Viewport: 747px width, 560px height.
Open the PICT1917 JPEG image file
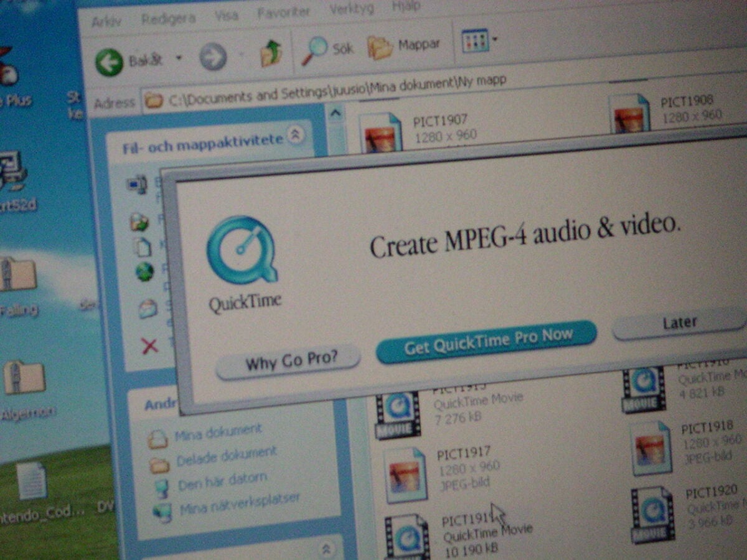[406, 474]
